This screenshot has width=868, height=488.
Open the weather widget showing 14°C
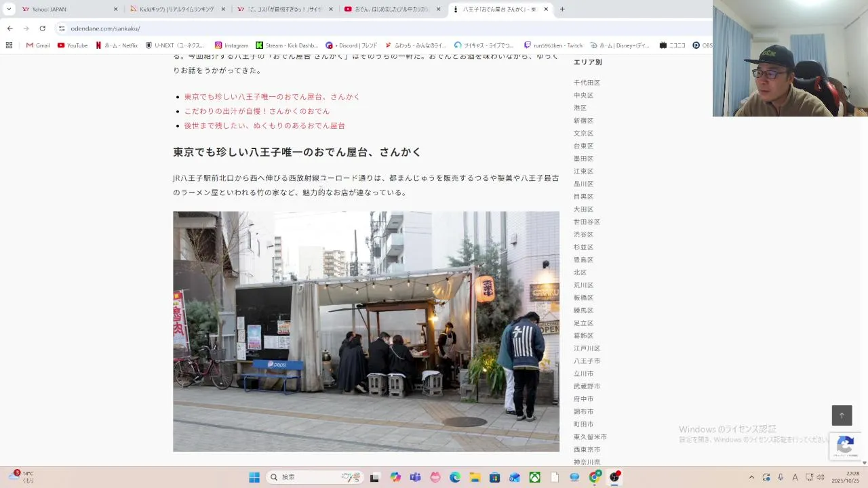point(20,477)
